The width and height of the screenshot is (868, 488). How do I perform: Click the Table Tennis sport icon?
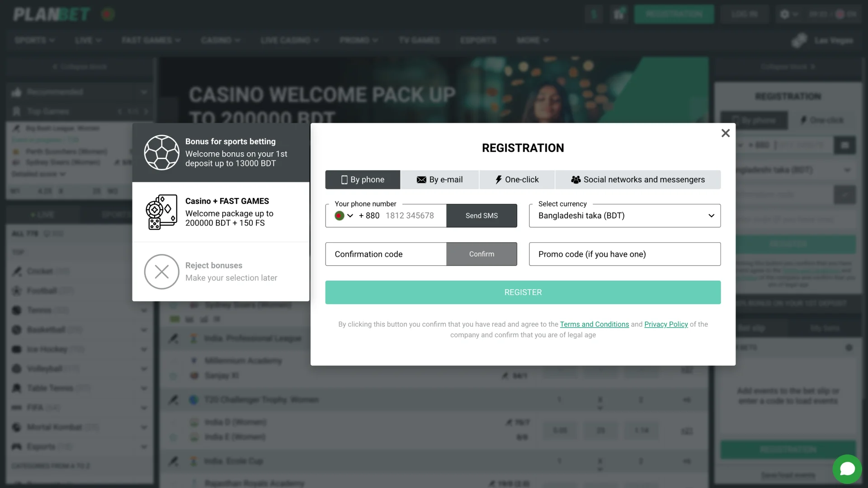[x=16, y=388]
